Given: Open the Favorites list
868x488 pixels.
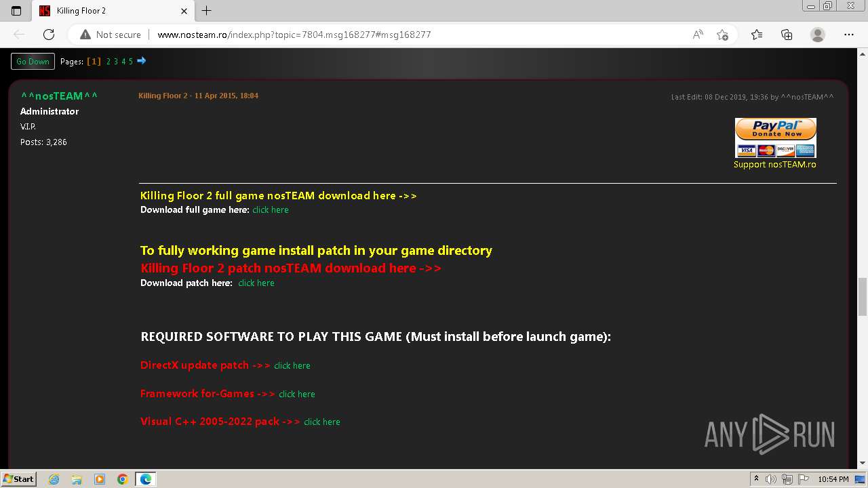Looking at the screenshot, I should coord(757,35).
